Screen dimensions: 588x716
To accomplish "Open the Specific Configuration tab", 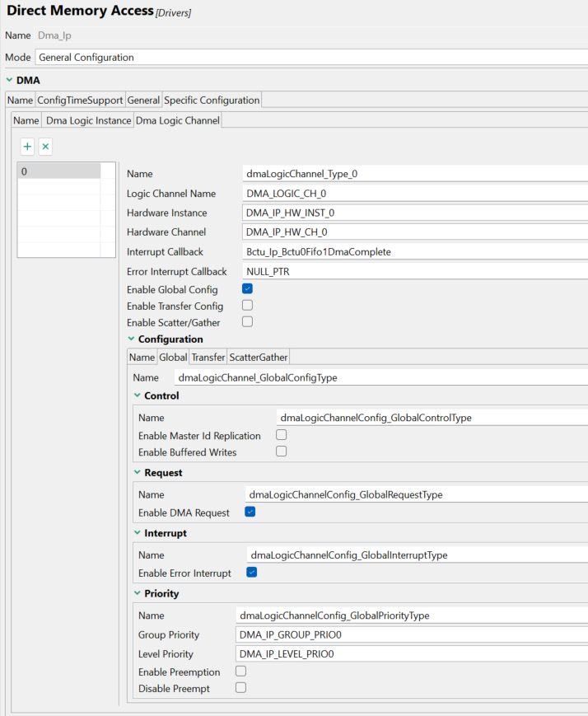I will tap(212, 100).
